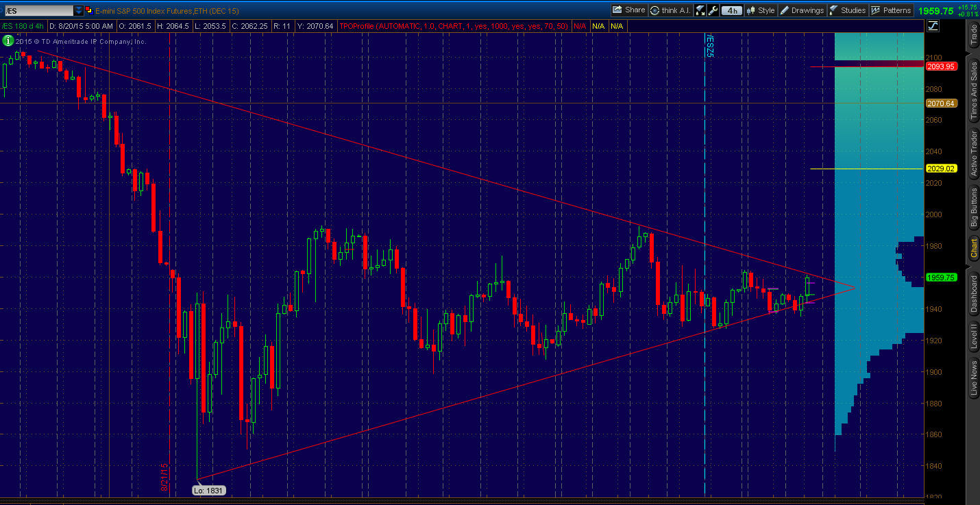The image size is (980, 505).
Task: Click the C: 2062.25 close value
Action: [250, 26]
